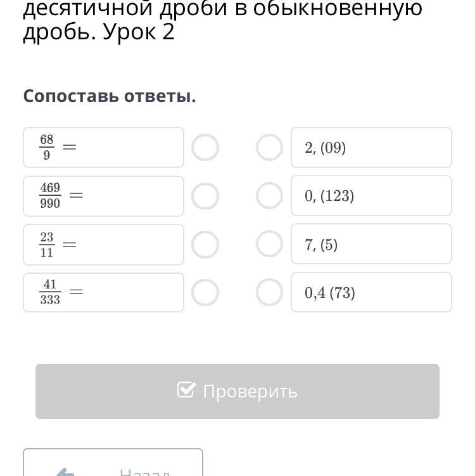Image resolution: width=475 pixels, height=476 pixels.
Task: Select the radio circle beside 0,(123)
Action: (269, 196)
